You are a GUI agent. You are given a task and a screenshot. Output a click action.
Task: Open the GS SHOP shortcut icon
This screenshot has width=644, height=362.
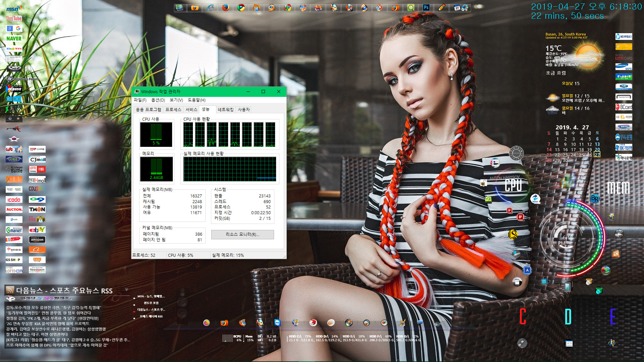click(14, 260)
